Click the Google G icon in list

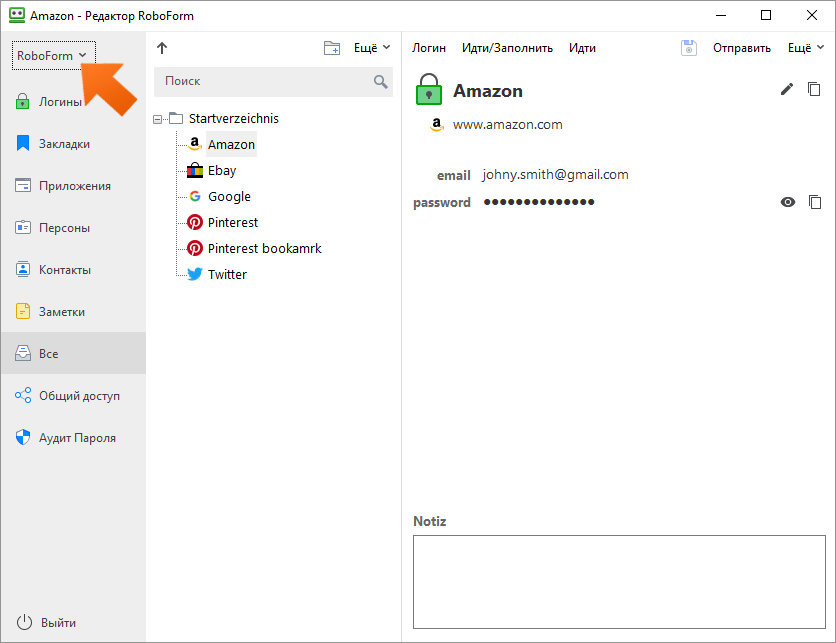coord(195,196)
